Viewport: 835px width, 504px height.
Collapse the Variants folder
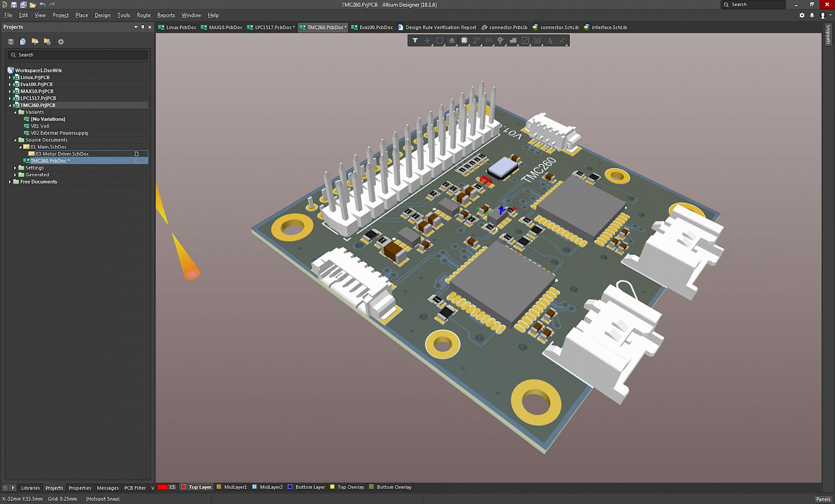pos(15,112)
